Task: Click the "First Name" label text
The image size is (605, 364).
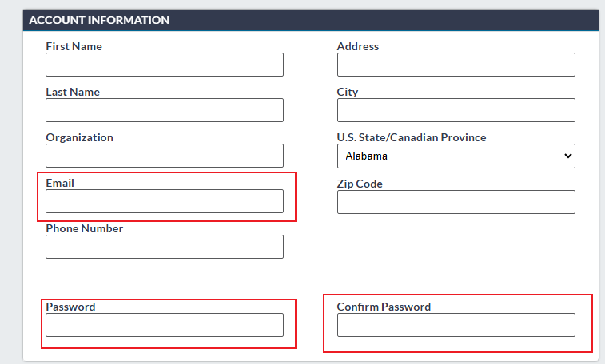Action: pos(74,46)
